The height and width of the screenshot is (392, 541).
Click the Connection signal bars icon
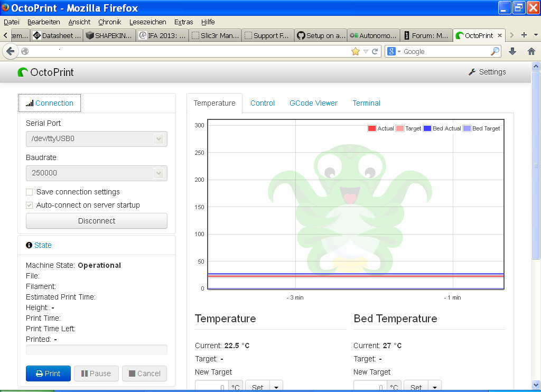[x=30, y=103]
